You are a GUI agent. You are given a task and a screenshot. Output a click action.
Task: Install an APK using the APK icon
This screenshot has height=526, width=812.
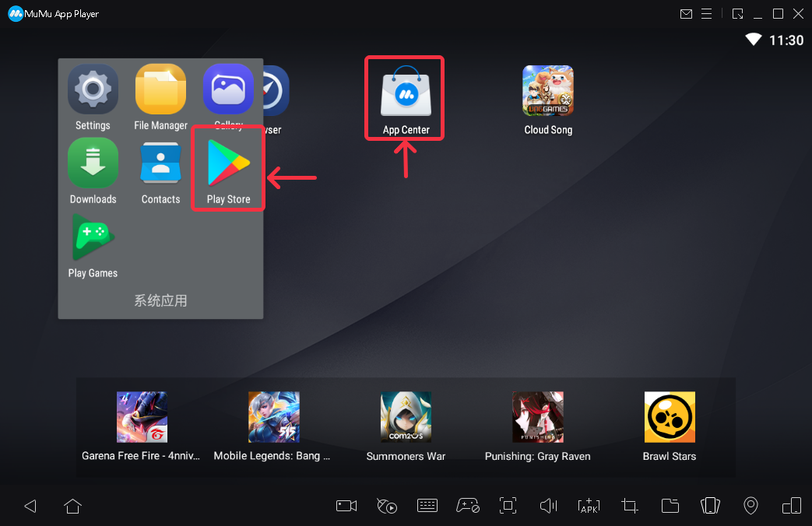coord(589,506)
